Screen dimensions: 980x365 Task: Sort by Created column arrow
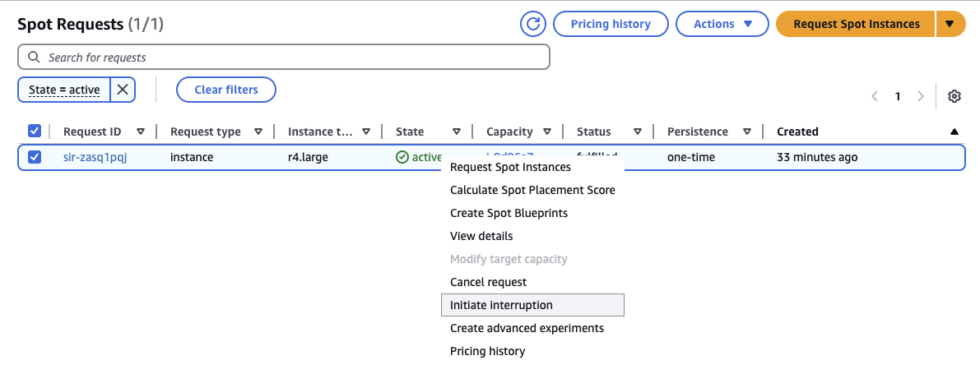954,132
